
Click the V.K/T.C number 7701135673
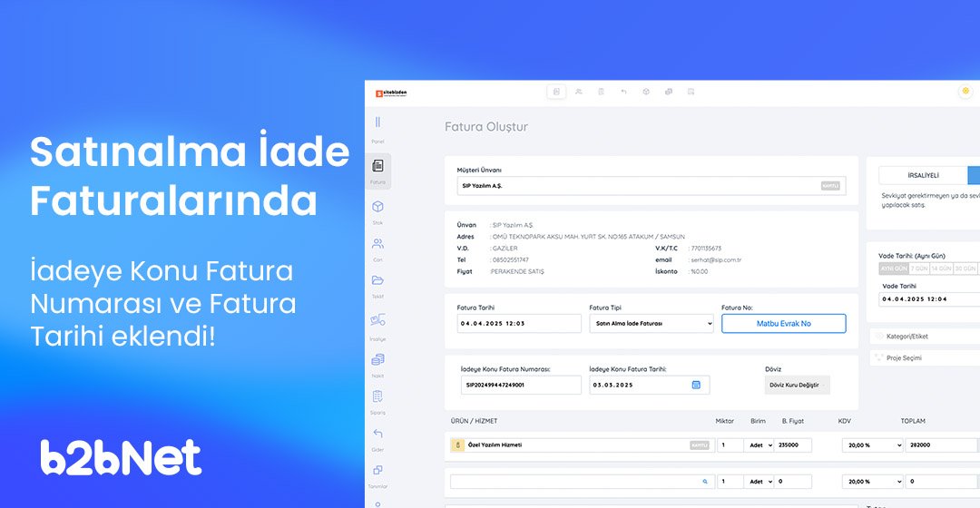pos(706,249)
